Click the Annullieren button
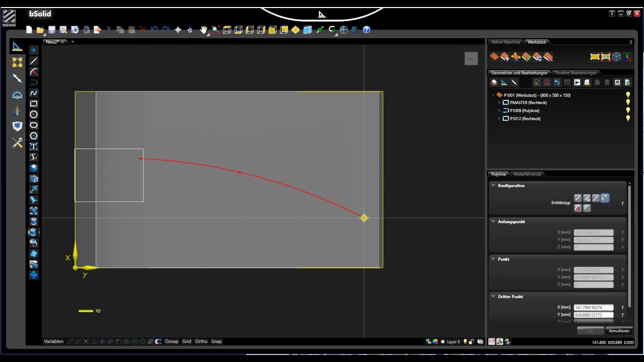Image resolution: width=644 pixels, height=362 pixels. pyautogui.click(x=619, y=331)
